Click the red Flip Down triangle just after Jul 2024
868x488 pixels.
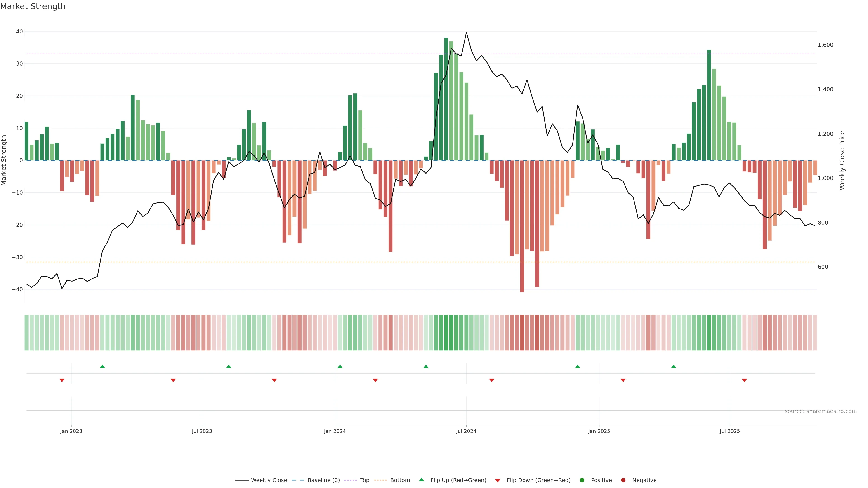coord(492,380)
